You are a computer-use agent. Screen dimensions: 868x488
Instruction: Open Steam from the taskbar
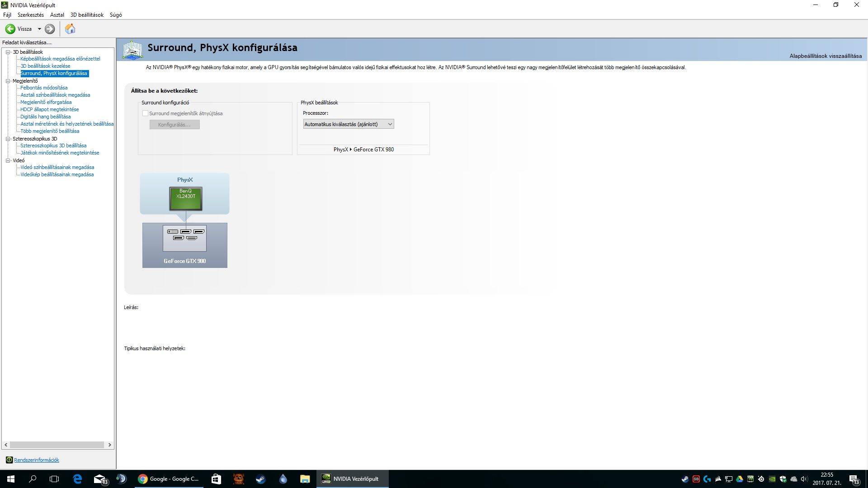(260, 479)
